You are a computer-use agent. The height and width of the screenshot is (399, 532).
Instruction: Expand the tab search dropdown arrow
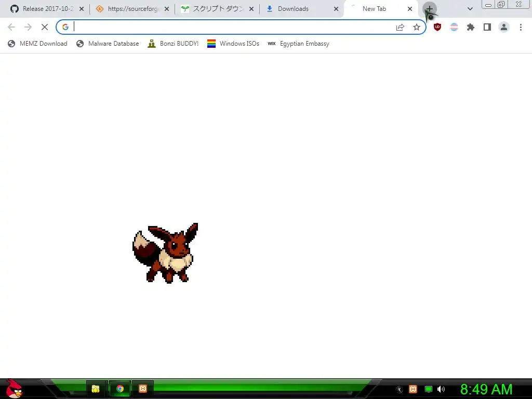(x=470, y=9)
